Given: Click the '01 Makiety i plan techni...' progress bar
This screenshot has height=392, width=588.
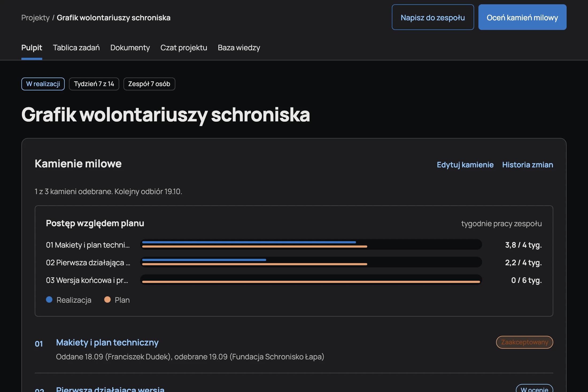Looking at the screenshot, I should click(x=311, y=244).
